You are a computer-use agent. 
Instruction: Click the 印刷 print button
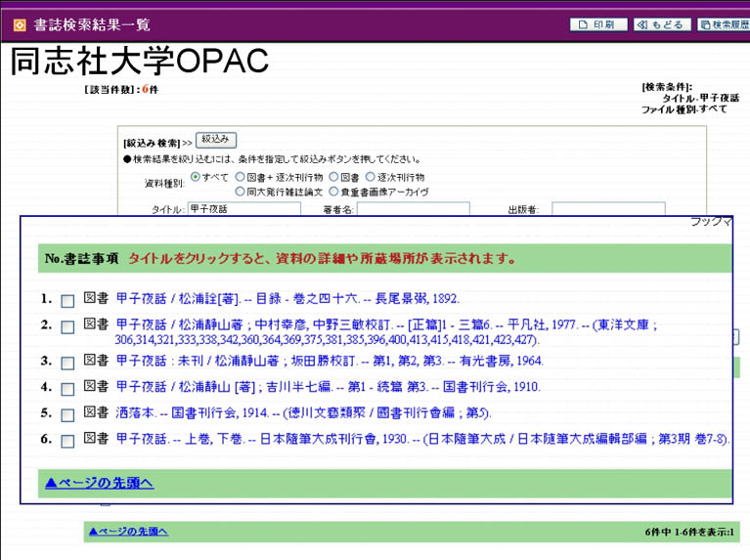click(598, 24)
